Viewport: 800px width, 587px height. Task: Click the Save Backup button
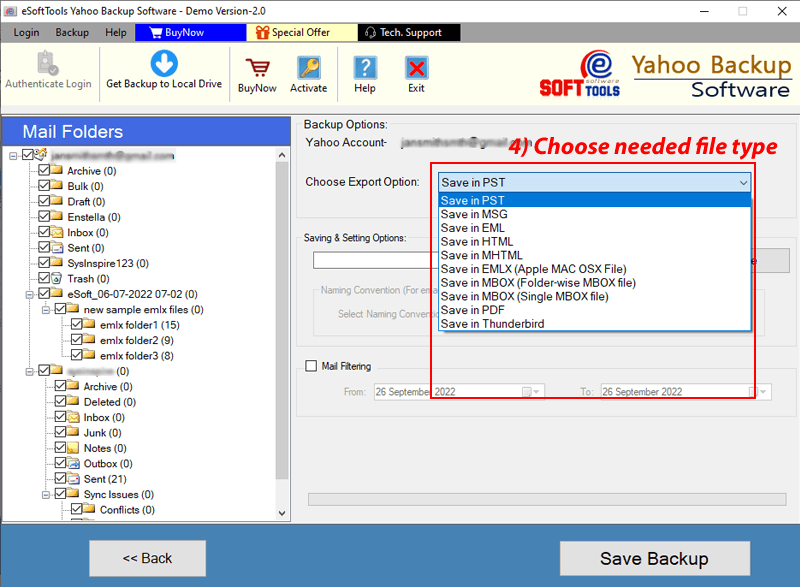[654, 558]
